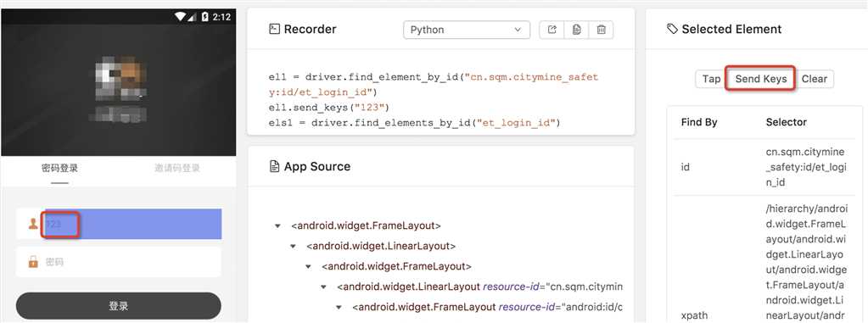The height and width of the screenshot is (323, 868).
Task: Switch to 邀请码登录 tab in the app
Action: [x=177, y=168]
